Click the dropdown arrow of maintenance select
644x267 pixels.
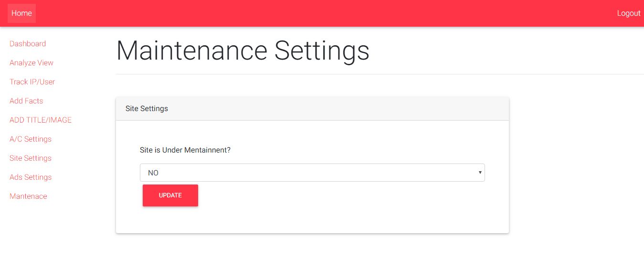tap(480, 173)
